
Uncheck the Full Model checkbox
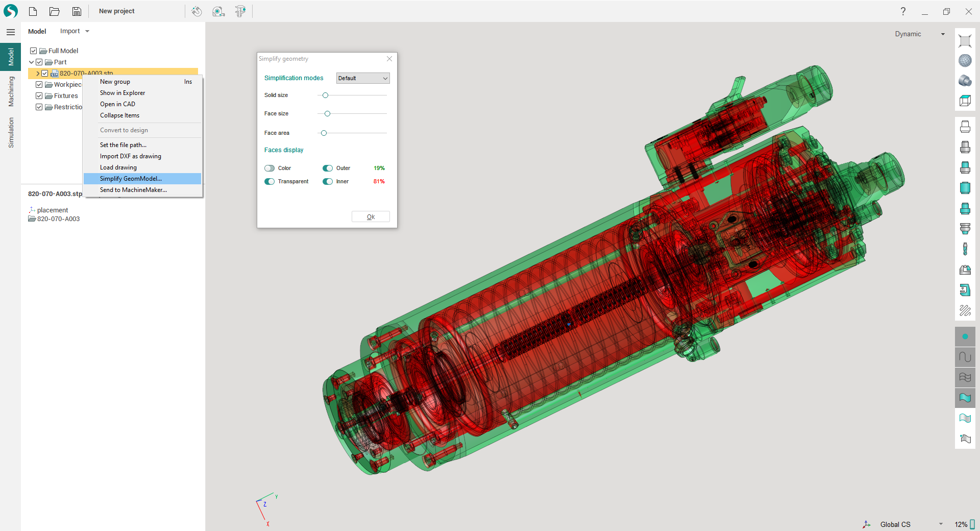33,51
